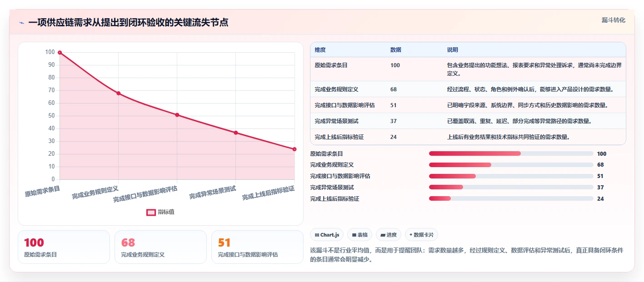Viewport: 644px width, 282px height.
Task: Click the 数据 column header
Action: coord(396,50)
